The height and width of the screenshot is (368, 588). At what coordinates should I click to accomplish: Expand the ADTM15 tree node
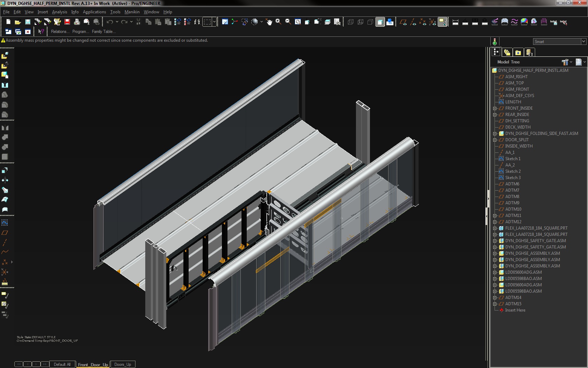495,304
